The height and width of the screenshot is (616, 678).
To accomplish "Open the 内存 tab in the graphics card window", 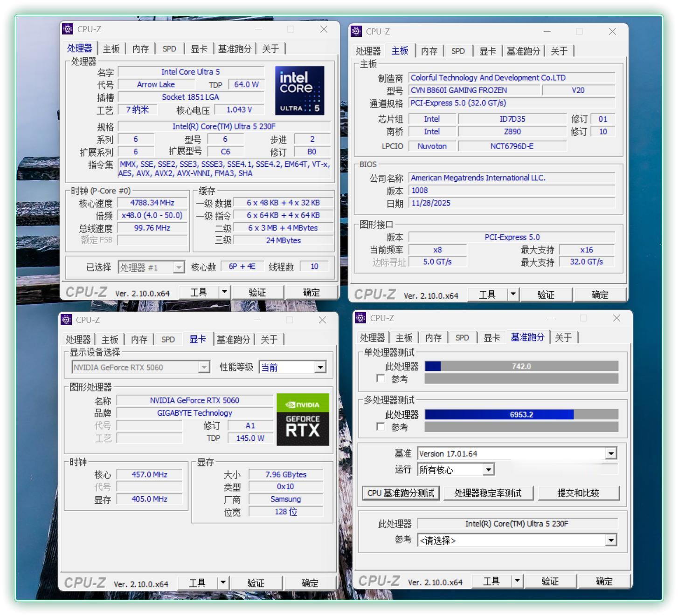I will click(x=139, y=340).
